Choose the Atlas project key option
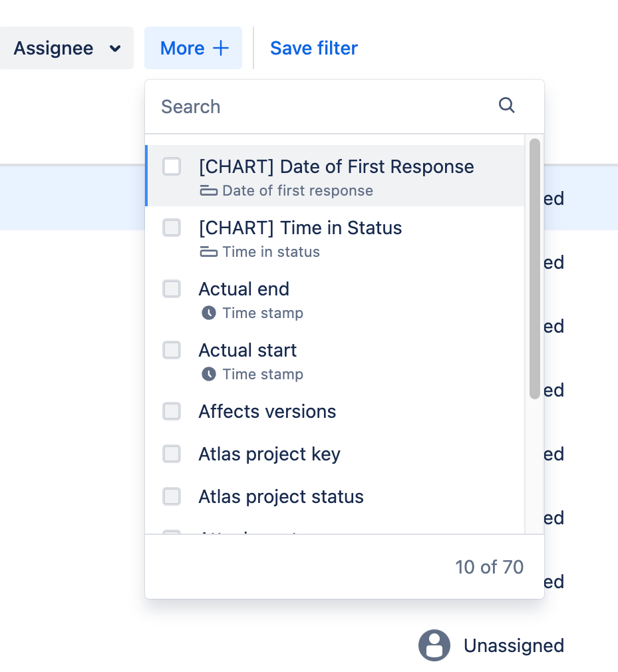 335,454
